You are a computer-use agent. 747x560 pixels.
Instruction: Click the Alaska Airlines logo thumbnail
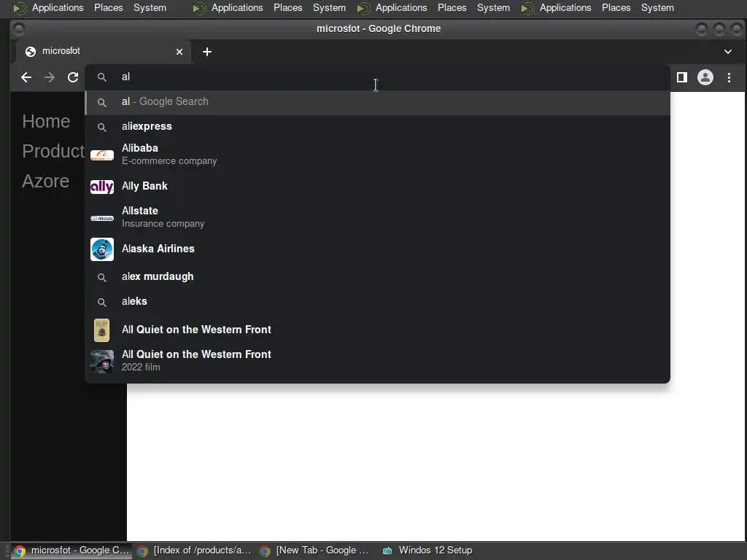(102, 249)
